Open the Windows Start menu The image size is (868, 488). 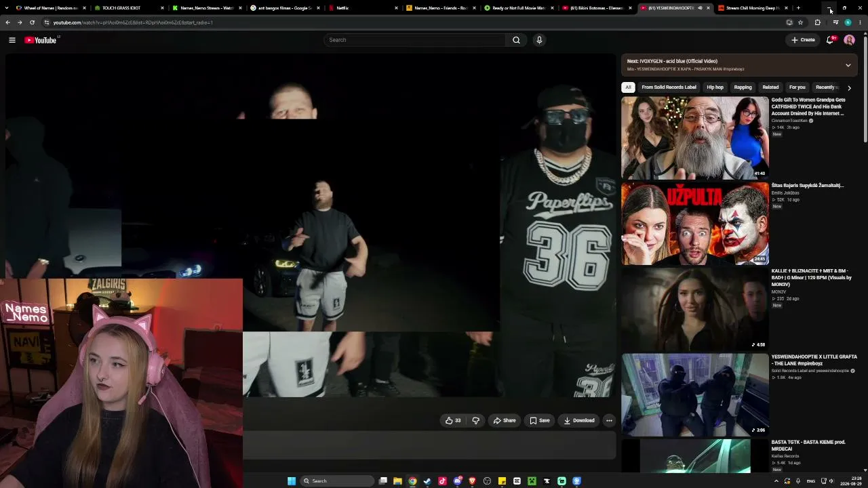click(292, 481)
